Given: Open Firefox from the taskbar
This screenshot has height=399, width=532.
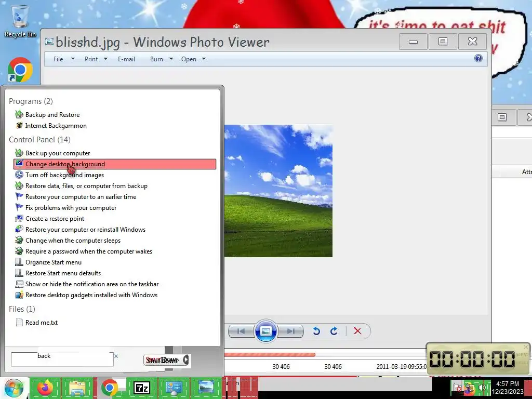Looking at the screenshot, I should 46,388.
